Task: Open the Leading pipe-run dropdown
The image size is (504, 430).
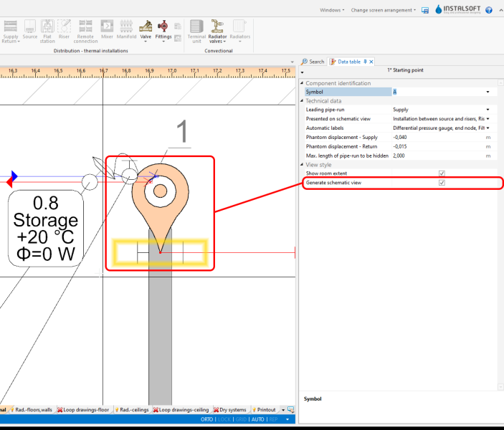Action: pos(488,110)
